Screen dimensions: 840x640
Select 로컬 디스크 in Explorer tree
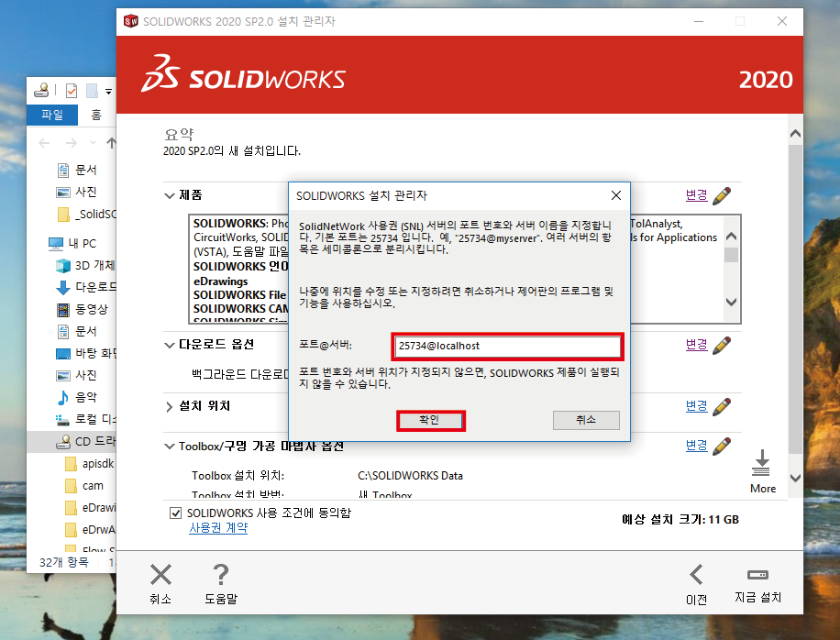tap(85, 419)
